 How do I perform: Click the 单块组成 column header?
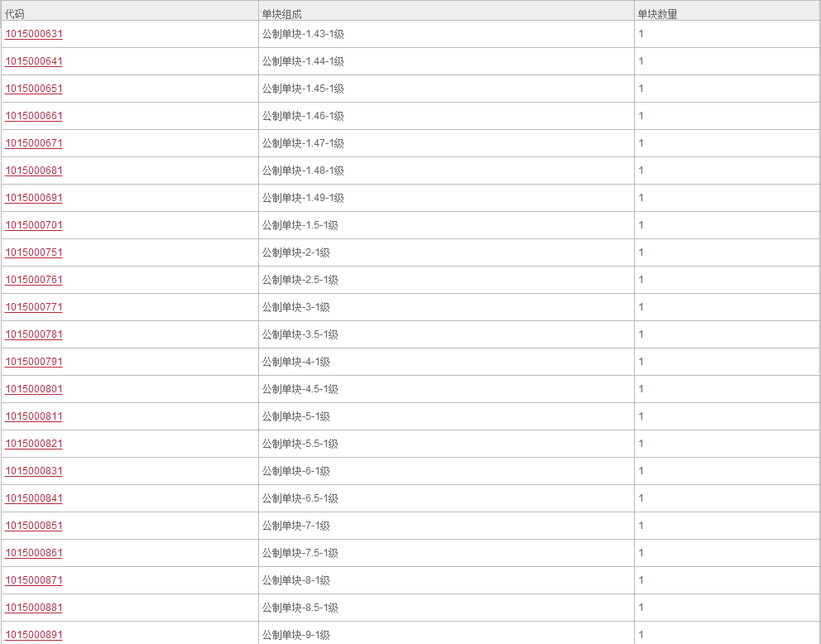point(281,14)
